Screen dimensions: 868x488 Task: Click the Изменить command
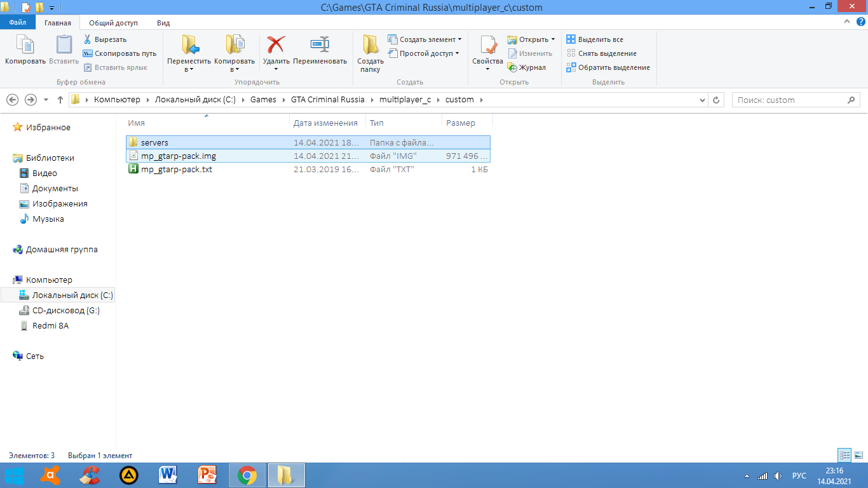click(529, 53)
